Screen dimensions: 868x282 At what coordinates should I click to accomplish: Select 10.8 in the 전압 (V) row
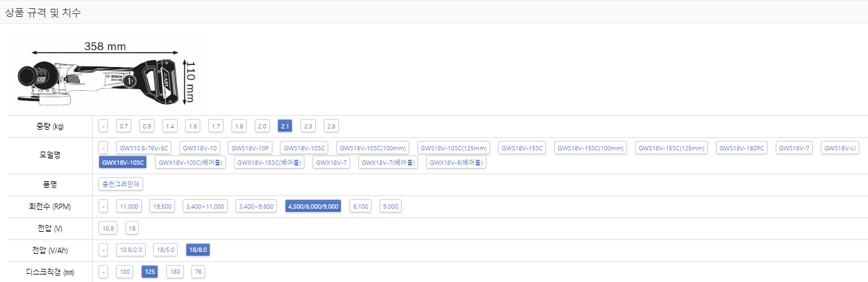point(109,228)
